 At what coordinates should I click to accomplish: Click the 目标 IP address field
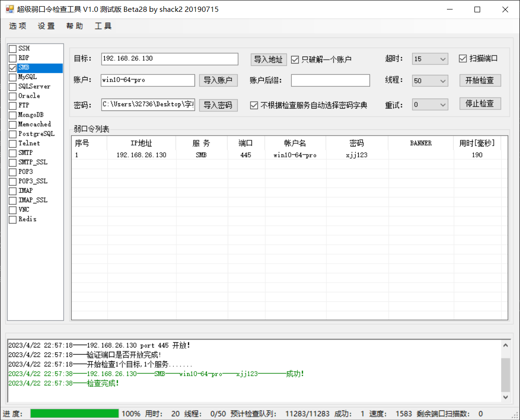pos(169,59)
